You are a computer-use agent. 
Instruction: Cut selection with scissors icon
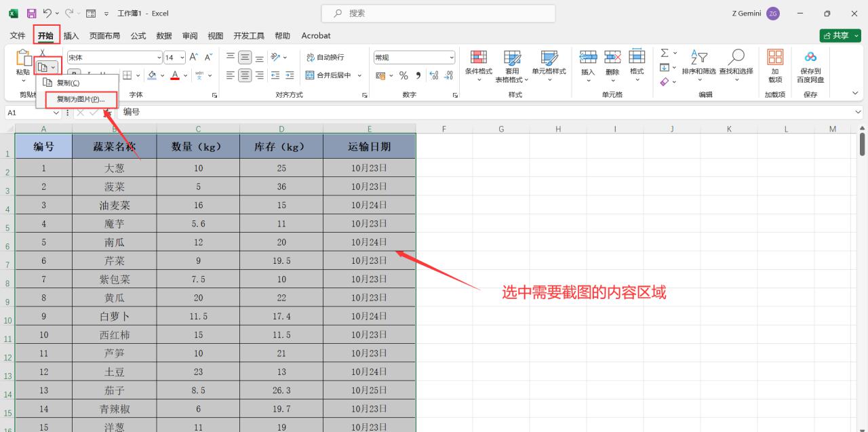tap(42, 53)
